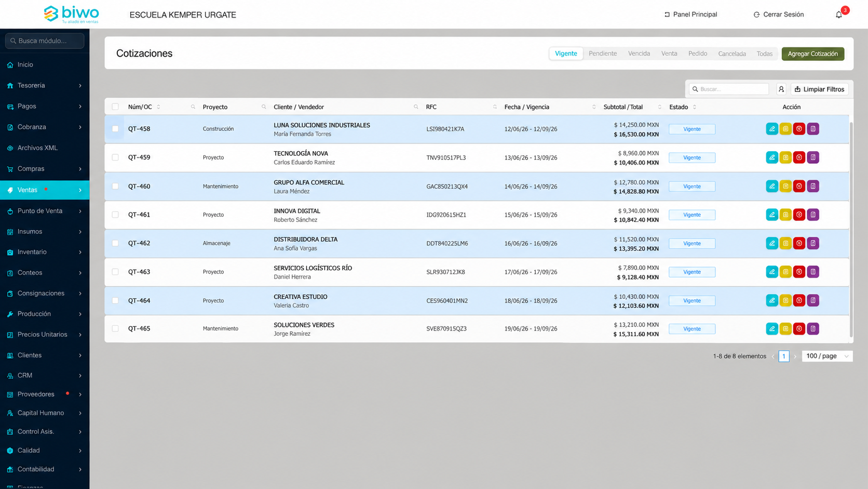Expand the Compras sidebar menu
The image size is (868, 489).
45,169
